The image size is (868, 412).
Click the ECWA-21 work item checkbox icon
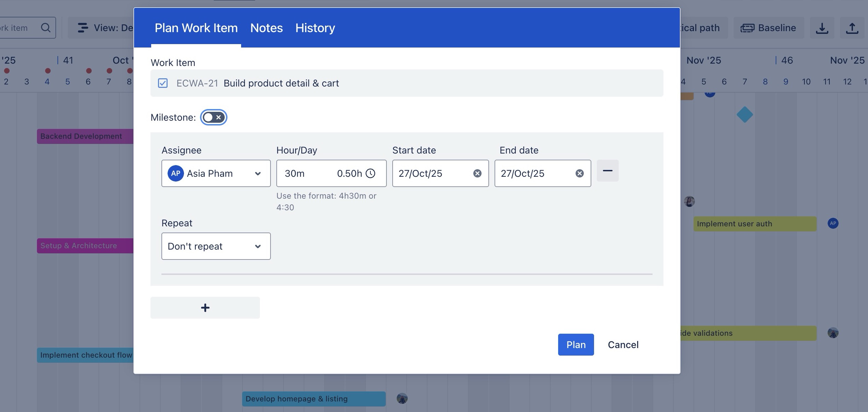point(163,83)
